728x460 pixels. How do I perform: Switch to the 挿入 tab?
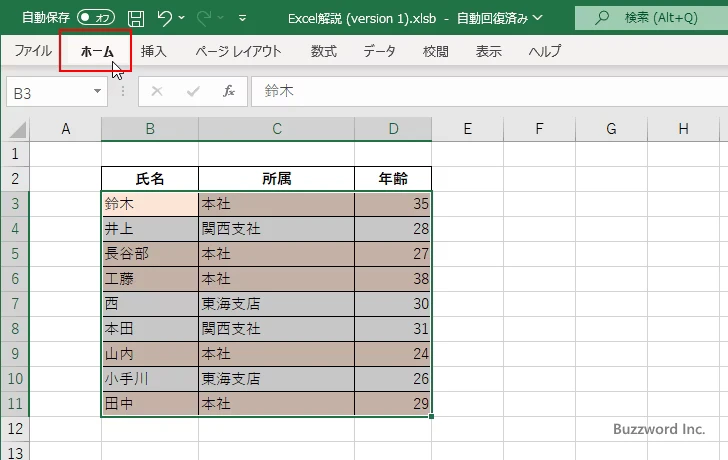[x=153, y=51]
